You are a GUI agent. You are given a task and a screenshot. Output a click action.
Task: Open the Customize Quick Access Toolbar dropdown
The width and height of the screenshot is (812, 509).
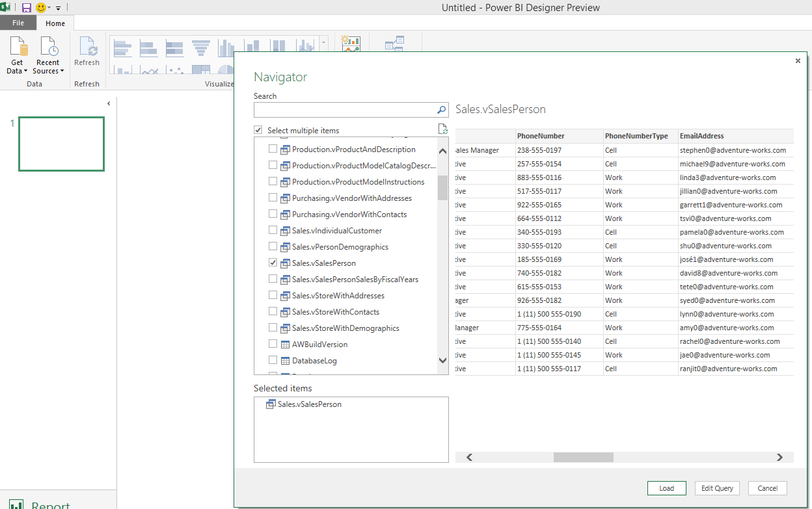(x=58, y=8)
